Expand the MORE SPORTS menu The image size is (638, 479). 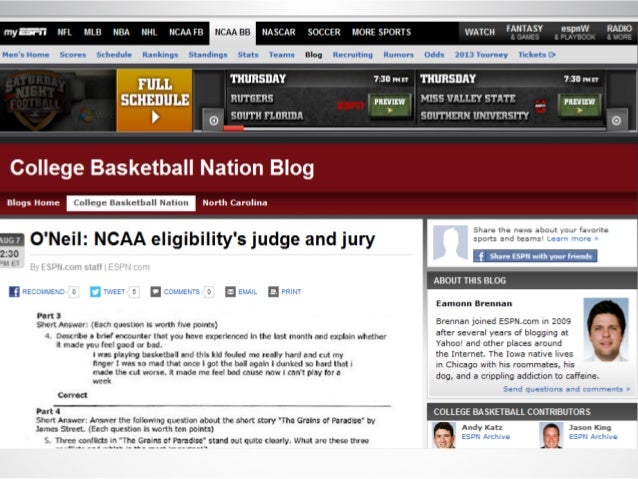pos(382,32)
